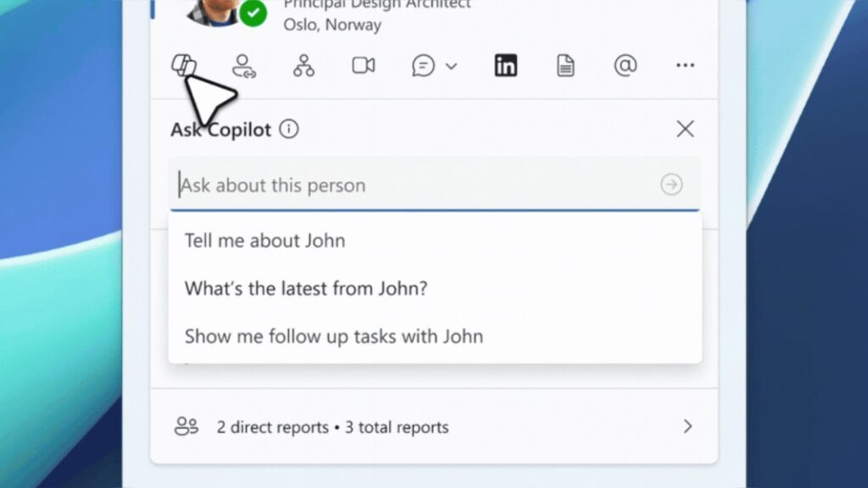The width and height of the screenshot is (868, 488).
Task: Start a video call from the camera icon
Action: click(363, 65)
